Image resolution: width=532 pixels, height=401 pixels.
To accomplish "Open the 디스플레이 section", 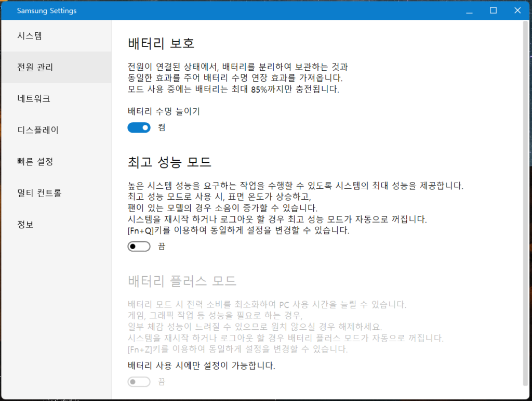I will pos(56,130).
